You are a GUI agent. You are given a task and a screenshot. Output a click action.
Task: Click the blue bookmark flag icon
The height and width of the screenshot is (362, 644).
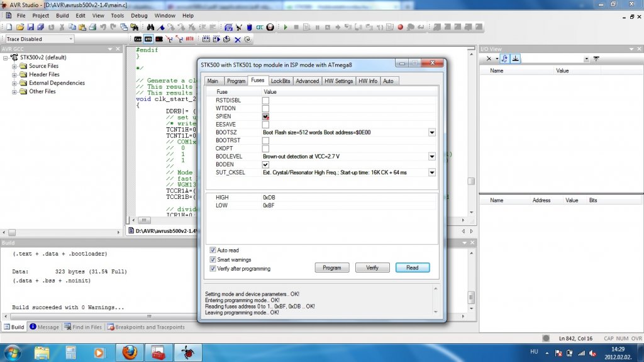pyautogui.click(x=161, y=27)
